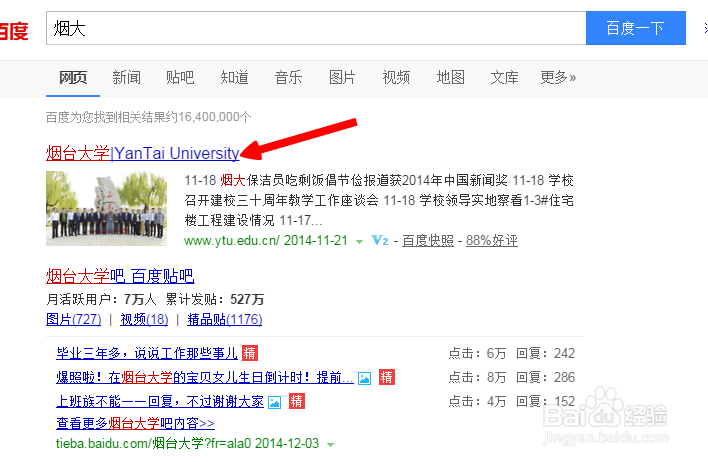Click the tieba.baidu.com/烟台大学?fr=ala0 URL text
This screenshot has width=708, height=462.
pos(153,443)
